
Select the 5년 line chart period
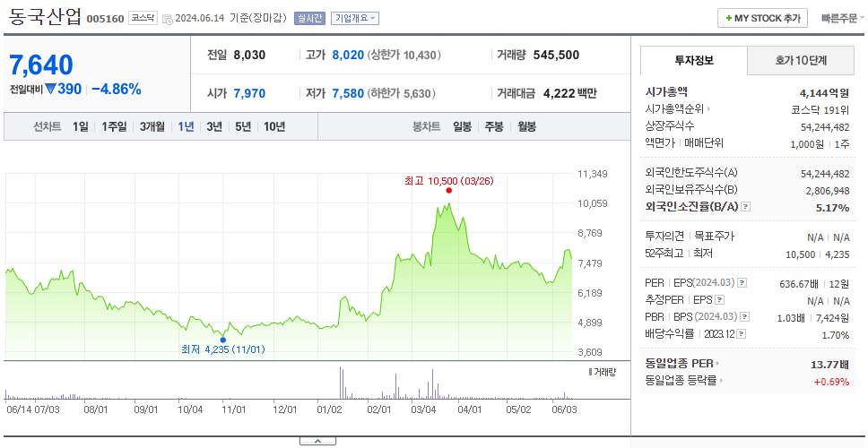click(243, 126)
